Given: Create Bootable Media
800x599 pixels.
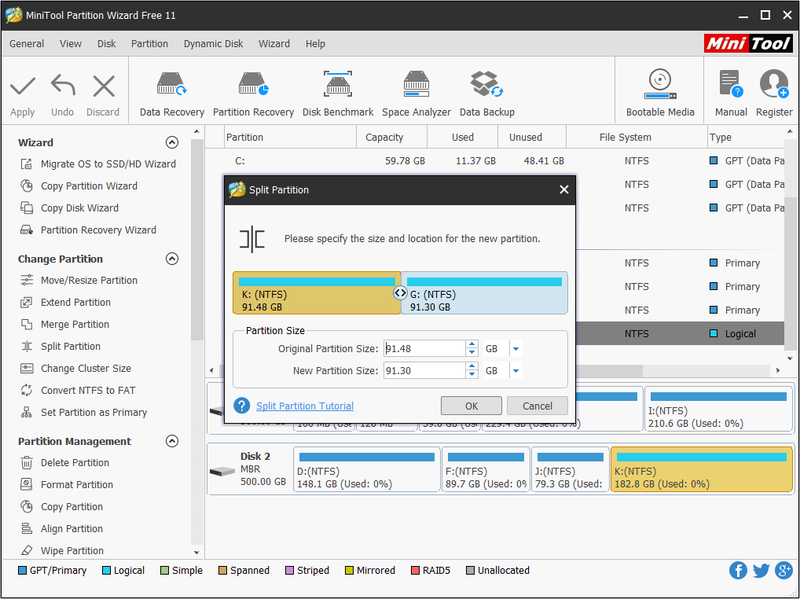Looking at the screenshot, I should [x=660, y=94].
